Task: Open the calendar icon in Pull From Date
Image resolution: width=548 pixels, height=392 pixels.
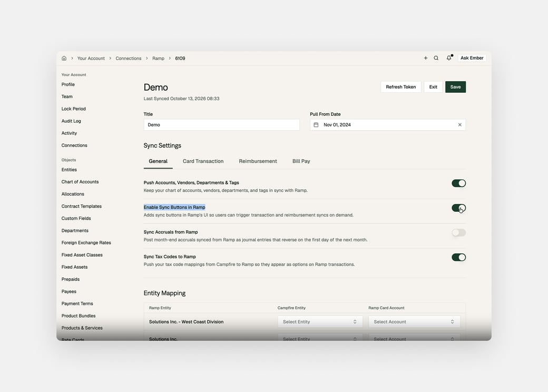Action: pyautogui.click(x=316, y=125)
